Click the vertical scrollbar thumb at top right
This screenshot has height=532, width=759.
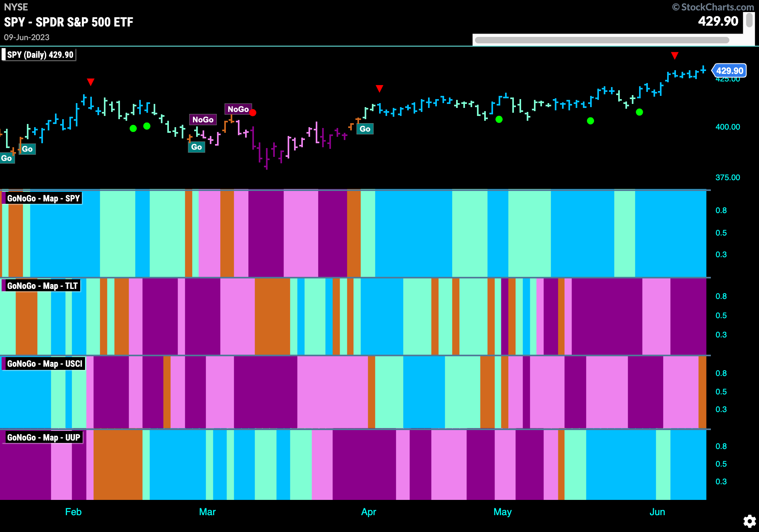[x=749, y=20]
